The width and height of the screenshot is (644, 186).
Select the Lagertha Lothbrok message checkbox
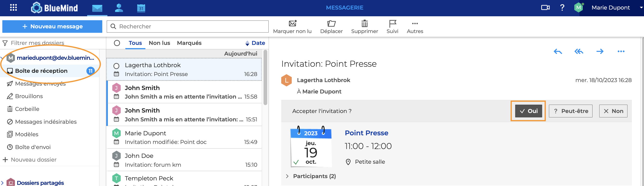pyautogui.click(x=116, y=66)
